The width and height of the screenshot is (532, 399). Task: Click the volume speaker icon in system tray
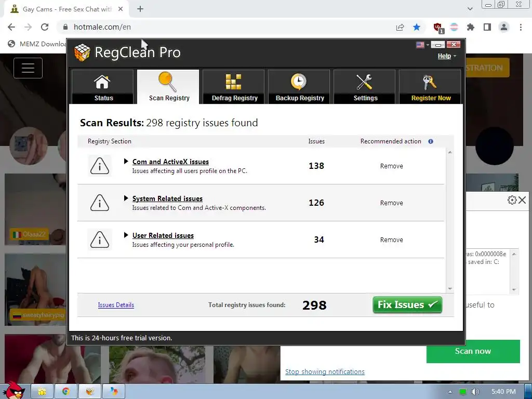click(475, 392)
